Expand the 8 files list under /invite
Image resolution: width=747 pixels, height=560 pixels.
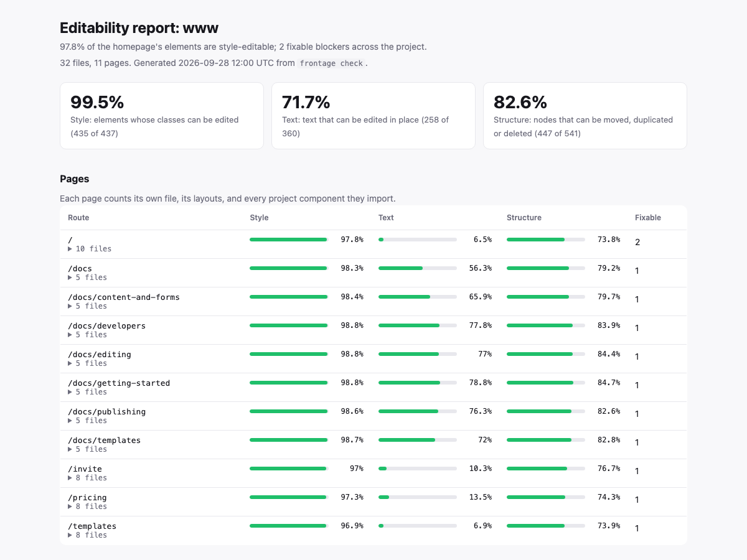click(x=87, y=478)
